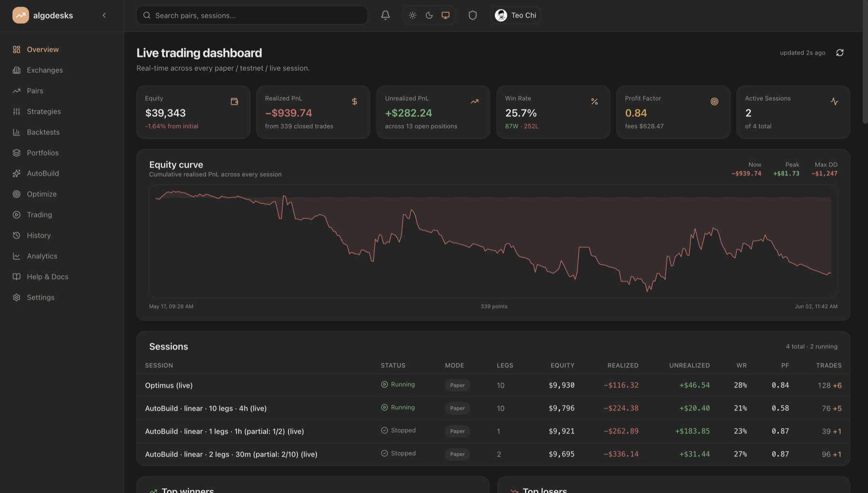This screenshot has width=868, height=493.
Task: Click the page vertical scrollbar
Action: (x=865, y=63)
